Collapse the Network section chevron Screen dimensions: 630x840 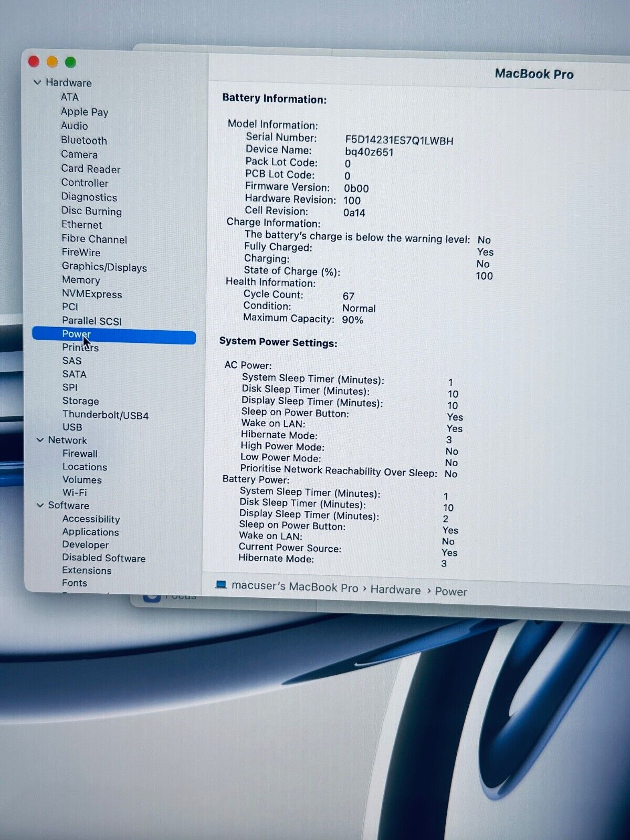[40, 440]
